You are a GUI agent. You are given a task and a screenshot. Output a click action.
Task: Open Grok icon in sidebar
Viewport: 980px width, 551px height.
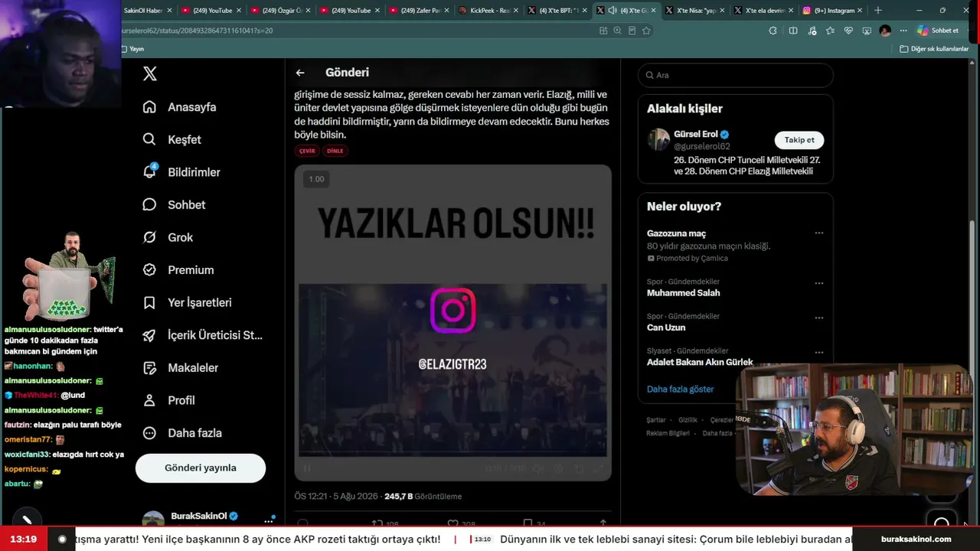click(149, 237)
